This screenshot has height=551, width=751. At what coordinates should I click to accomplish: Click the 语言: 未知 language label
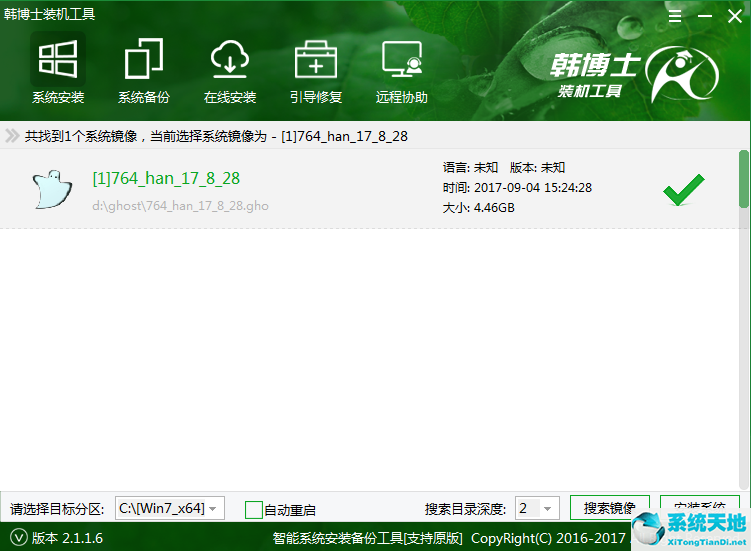point(470,167)
